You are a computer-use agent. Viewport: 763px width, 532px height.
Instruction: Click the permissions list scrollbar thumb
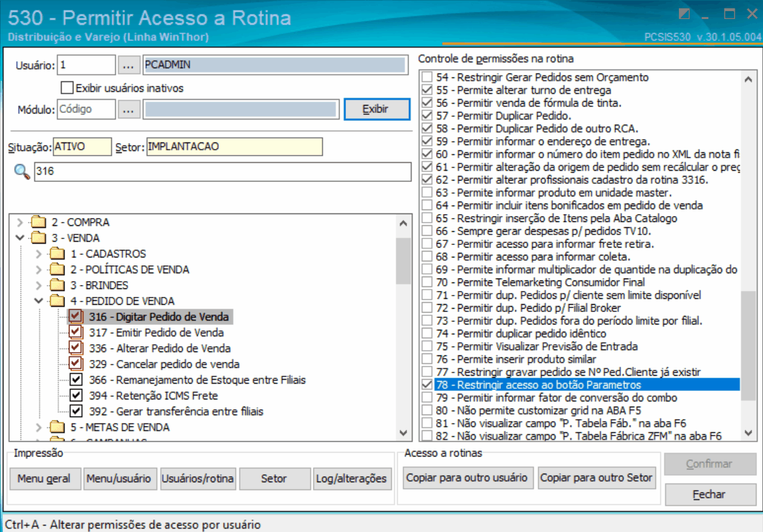[x=749, y=345]
